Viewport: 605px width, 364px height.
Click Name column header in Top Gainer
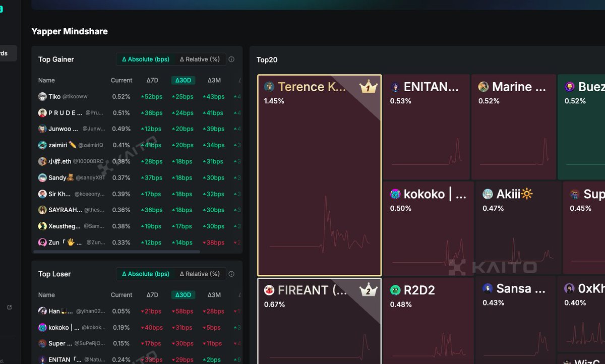click(46, 80)
